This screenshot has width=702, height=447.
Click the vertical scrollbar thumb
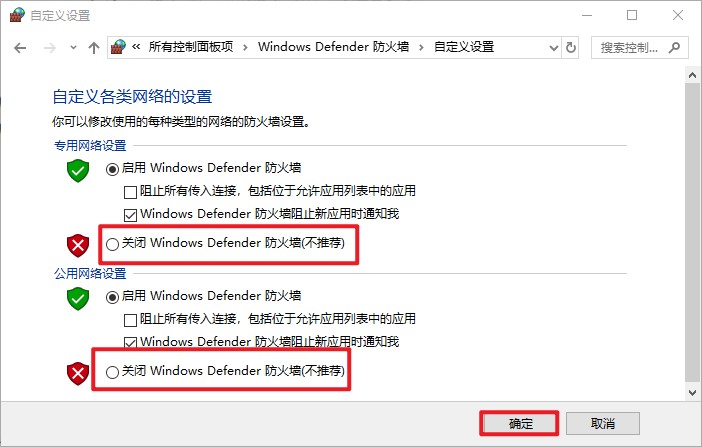[692, 233]
